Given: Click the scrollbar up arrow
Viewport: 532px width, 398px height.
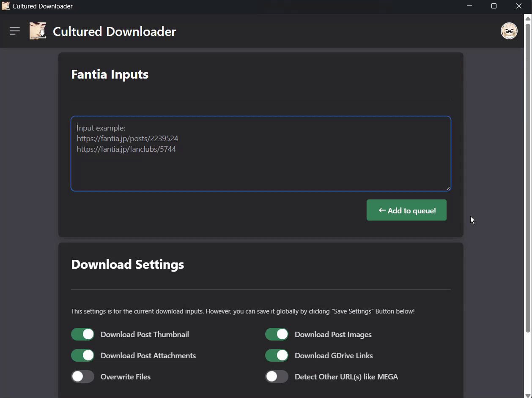Looking at the screenshot, I should coord(528,18).
